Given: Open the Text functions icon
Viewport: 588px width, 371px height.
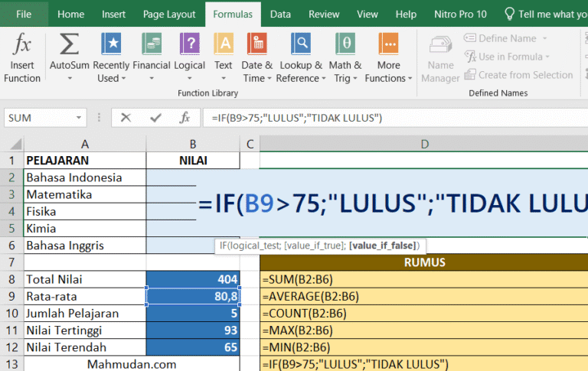Looking at the screenshot, I should [x=224, y=45].
